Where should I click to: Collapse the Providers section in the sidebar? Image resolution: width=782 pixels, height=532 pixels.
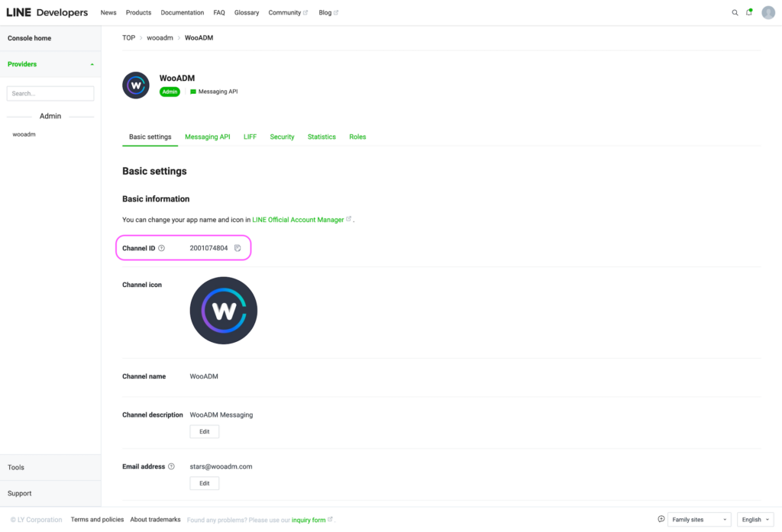92,65
